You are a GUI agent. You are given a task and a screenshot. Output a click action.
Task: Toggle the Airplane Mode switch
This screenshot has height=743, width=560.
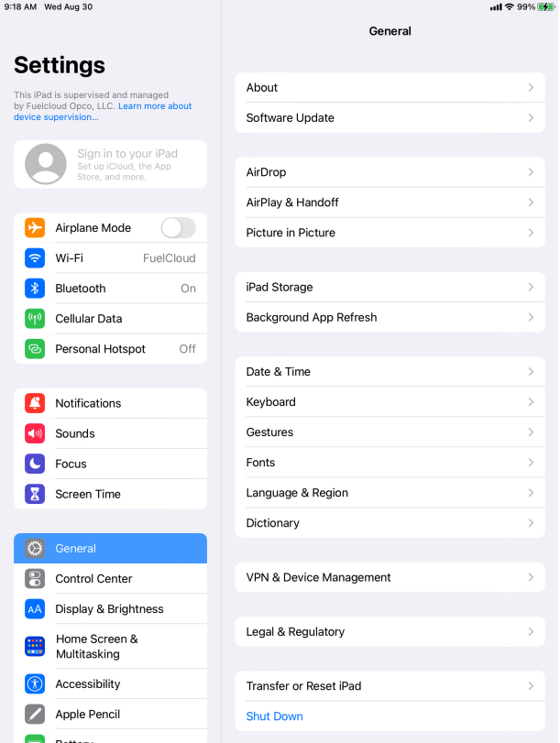tap(179, 228)
